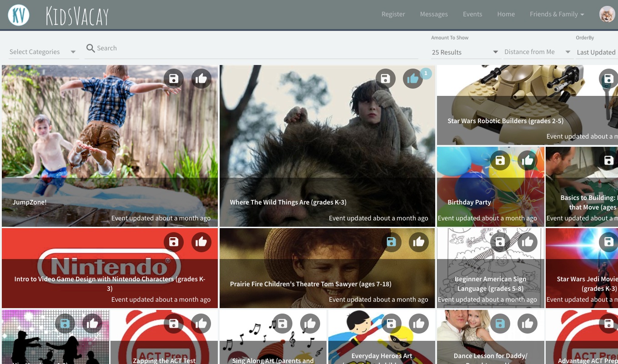618x364 pixels.
Task: Click the search magnifier icon
Action: pos(90,48)
